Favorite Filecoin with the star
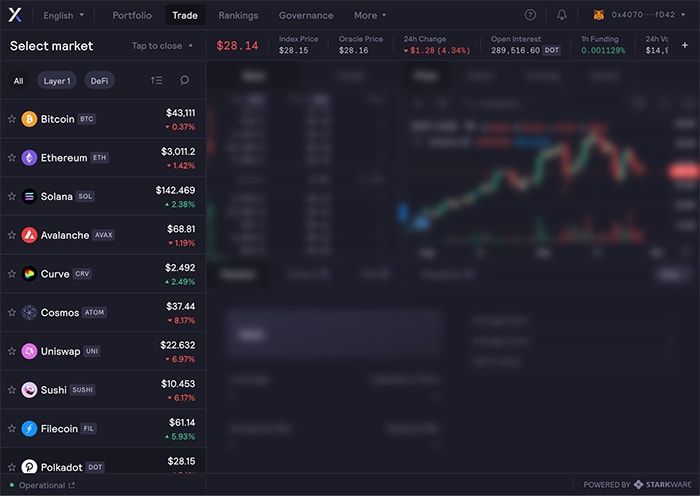Viewport: 700px width, 496px height. (x=12, y=429)
